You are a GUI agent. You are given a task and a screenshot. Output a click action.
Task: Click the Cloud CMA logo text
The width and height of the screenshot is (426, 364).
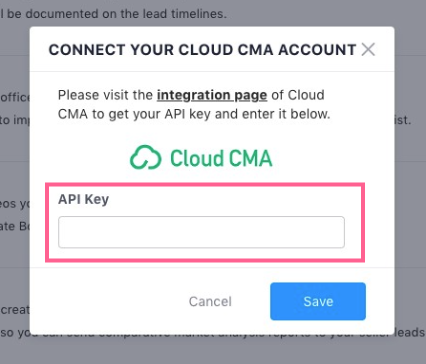221,158
